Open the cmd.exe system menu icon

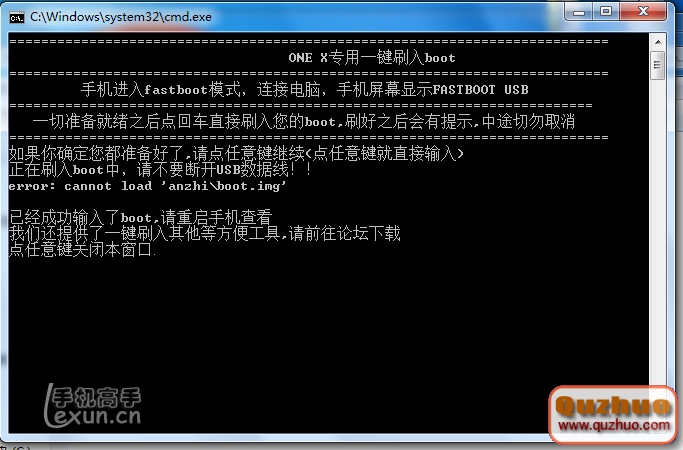coord(17,17)
